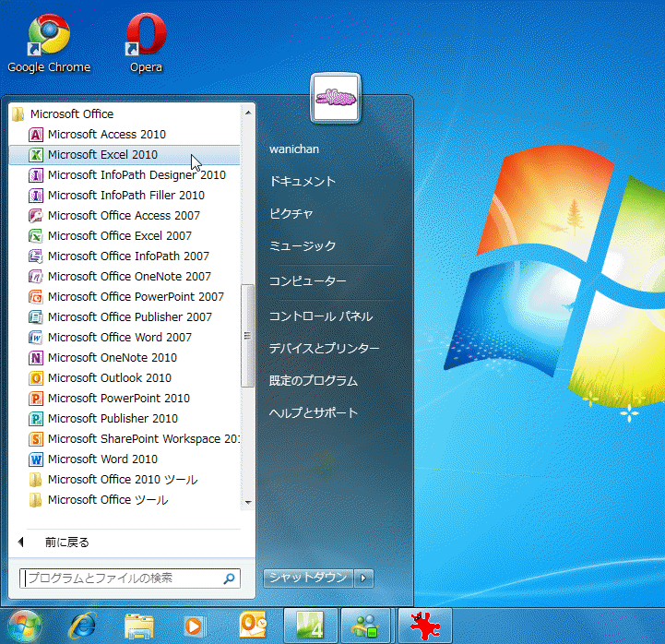Click the InfoPath Filler 2010 icon

coord(36,196)
